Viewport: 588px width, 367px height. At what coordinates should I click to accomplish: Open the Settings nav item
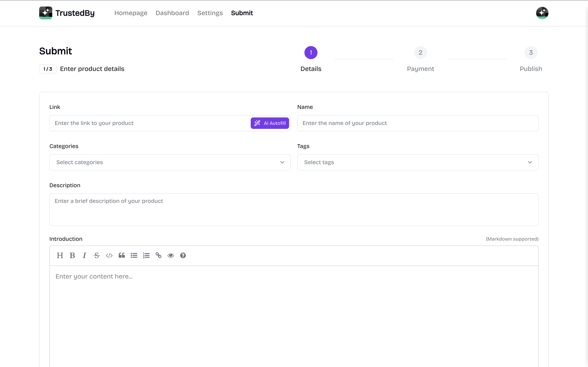pos(210,13)
